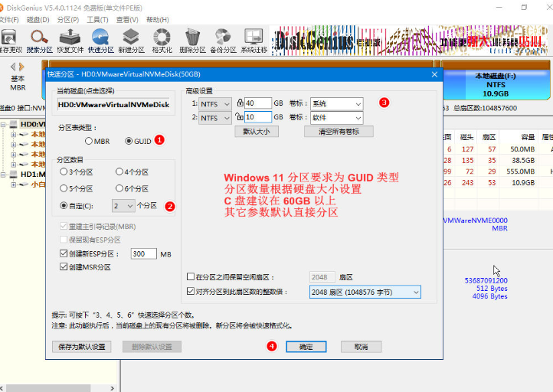Open the first partition NTFS file system dropdown
The height and width of the screenshot is (392, 553).
click(215, 103)
